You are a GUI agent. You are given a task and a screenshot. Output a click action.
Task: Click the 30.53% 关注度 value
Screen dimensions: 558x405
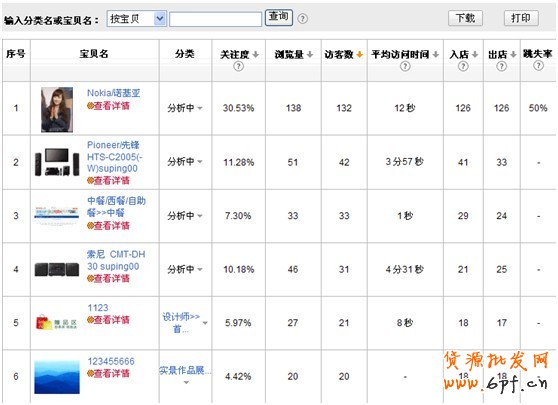(238, 108)
